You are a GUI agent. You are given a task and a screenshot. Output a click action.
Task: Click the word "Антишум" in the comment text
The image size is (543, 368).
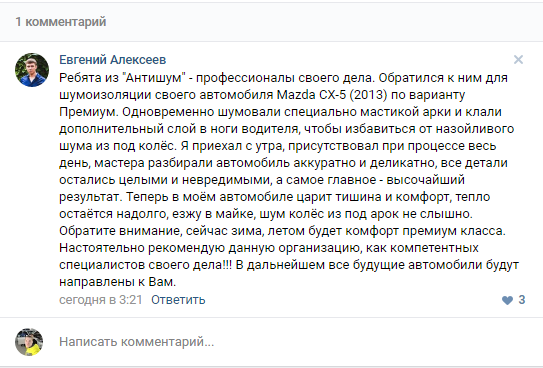pyautogui.click(x=154, y=78)
